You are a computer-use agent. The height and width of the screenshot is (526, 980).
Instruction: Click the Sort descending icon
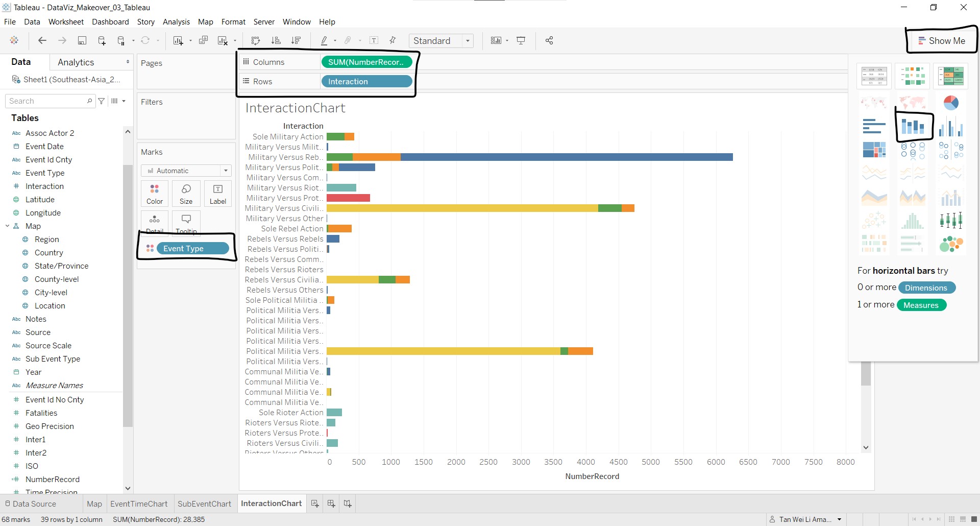pyautogui.click(x=296, y=41)
